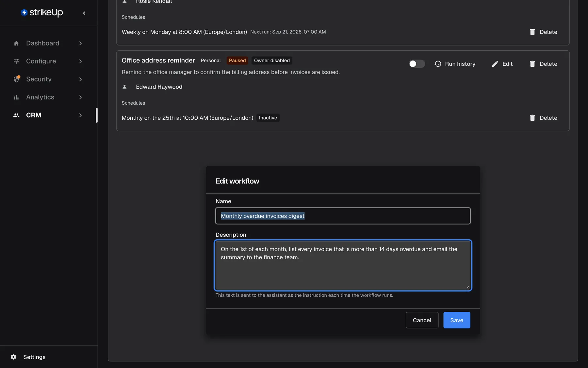588x368 pixels.
Task: Click the Settings gear icon
Action: tap(13, 357)
